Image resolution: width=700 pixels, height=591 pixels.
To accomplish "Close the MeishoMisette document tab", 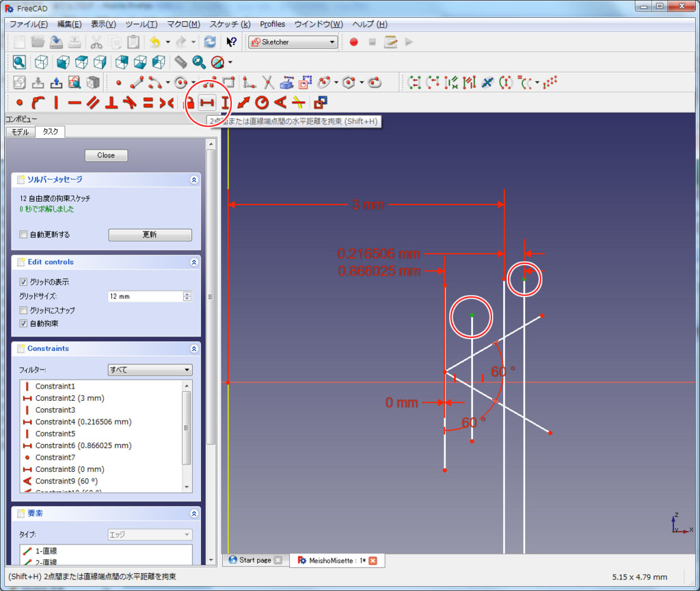I will (x=373, y=561).
